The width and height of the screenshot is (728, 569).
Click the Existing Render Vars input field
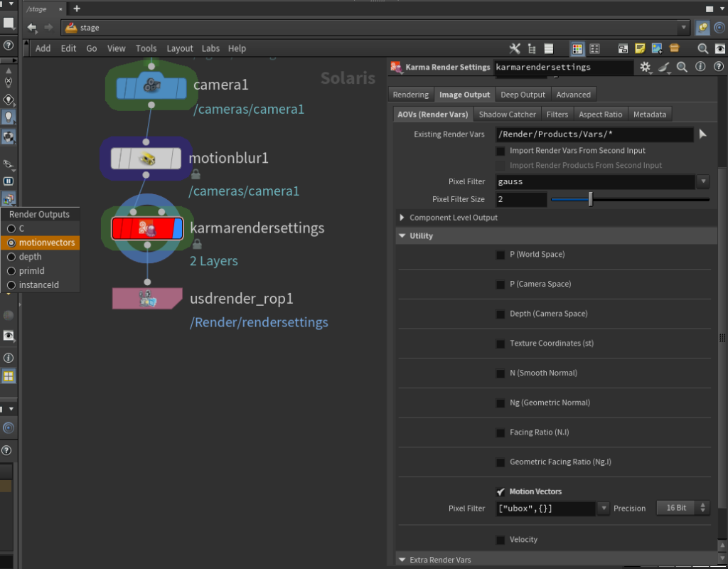pyautogui.click(x=594, y=134)
